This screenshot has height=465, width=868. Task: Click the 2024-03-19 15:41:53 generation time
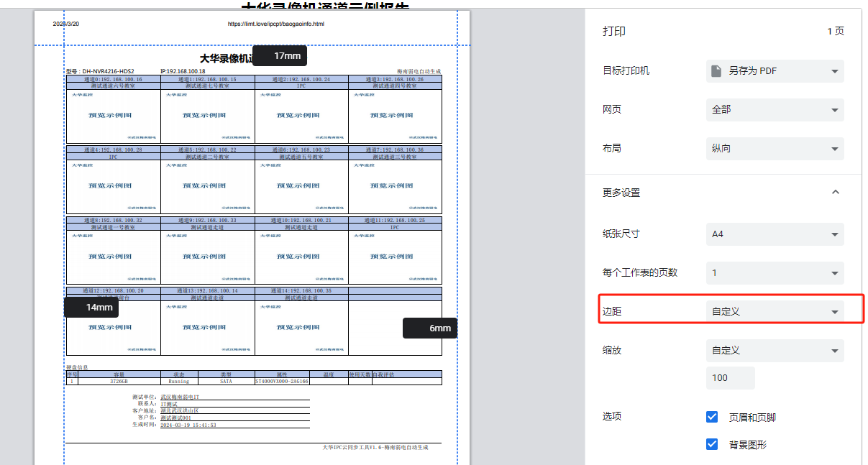tap(188, 425)
